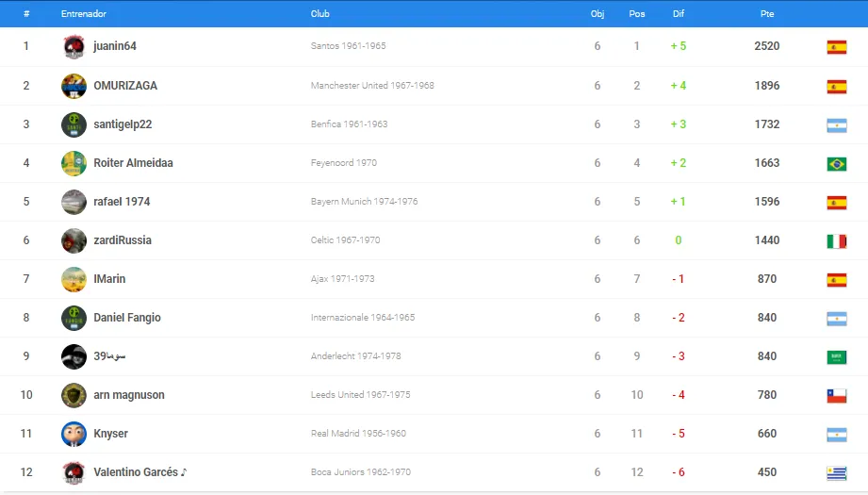Click the zardiRussia name
868x495 pixels.
click(123, 240)
